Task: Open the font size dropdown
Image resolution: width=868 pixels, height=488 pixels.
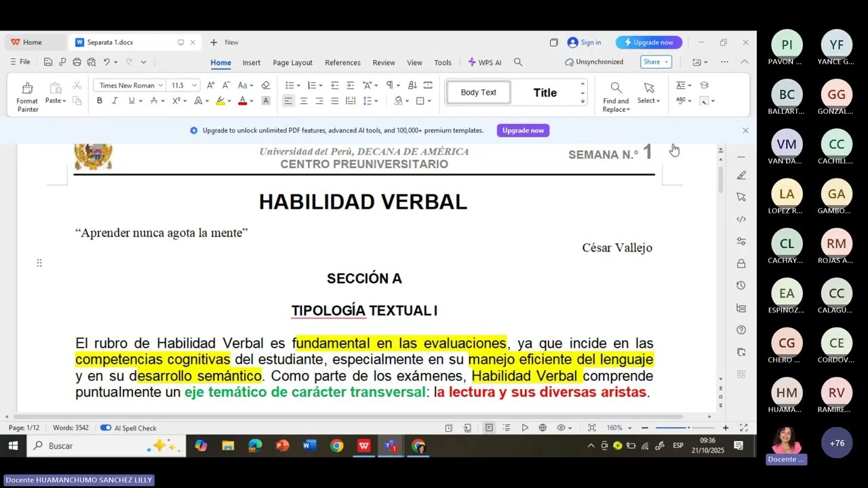Action: (x=195, y=85)
